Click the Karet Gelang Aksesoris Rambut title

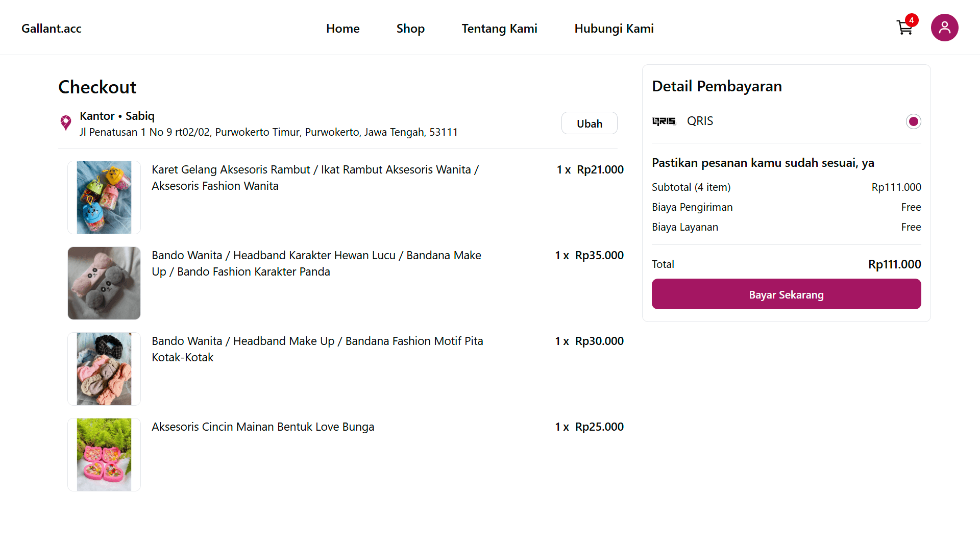(x=315, y=178)
